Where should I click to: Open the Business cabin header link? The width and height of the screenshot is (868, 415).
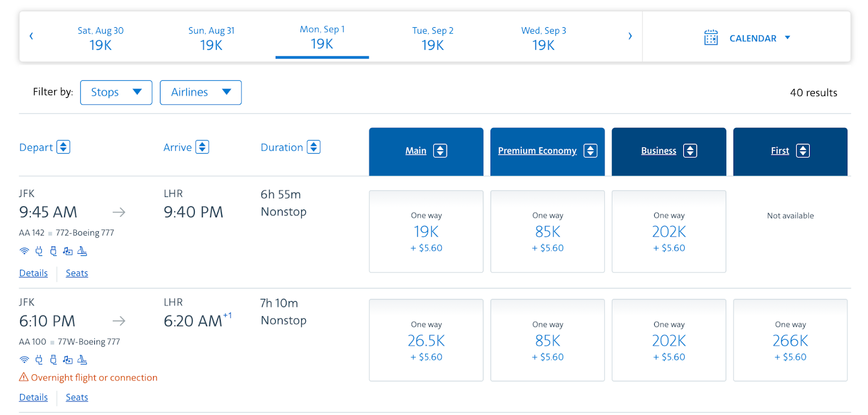659,151
